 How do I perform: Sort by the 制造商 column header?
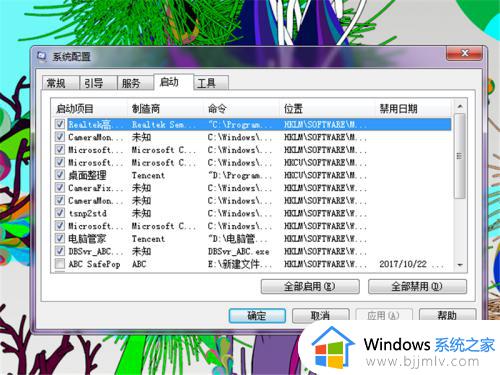[165, 109]
